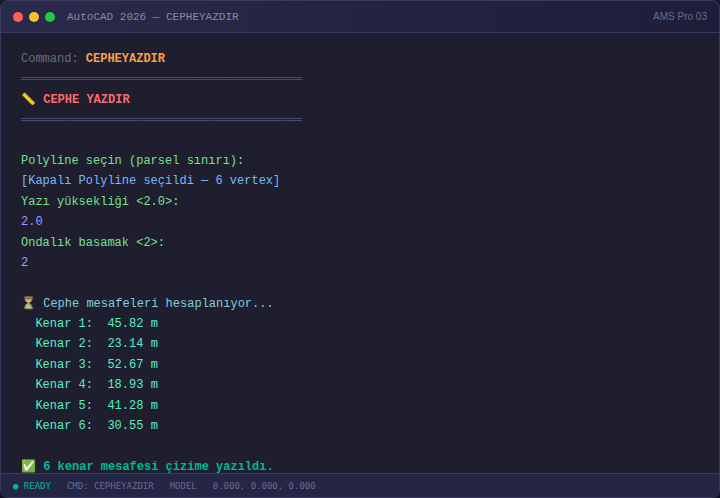
Task: Click 'Cephe mesafeleri hesaplanıyor...' line
Action: click(158, 303)
